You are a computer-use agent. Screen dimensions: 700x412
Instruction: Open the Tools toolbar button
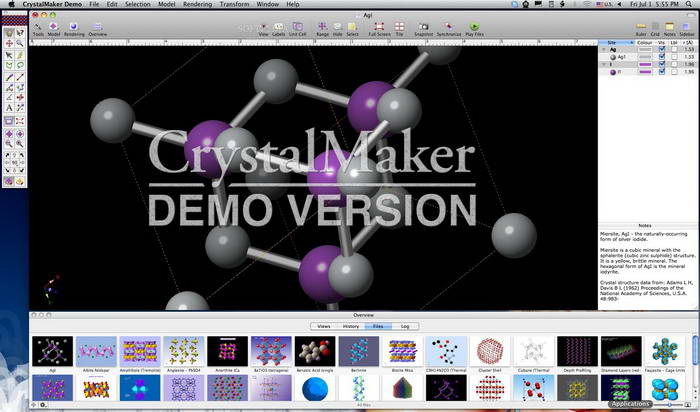click(38, 29)
